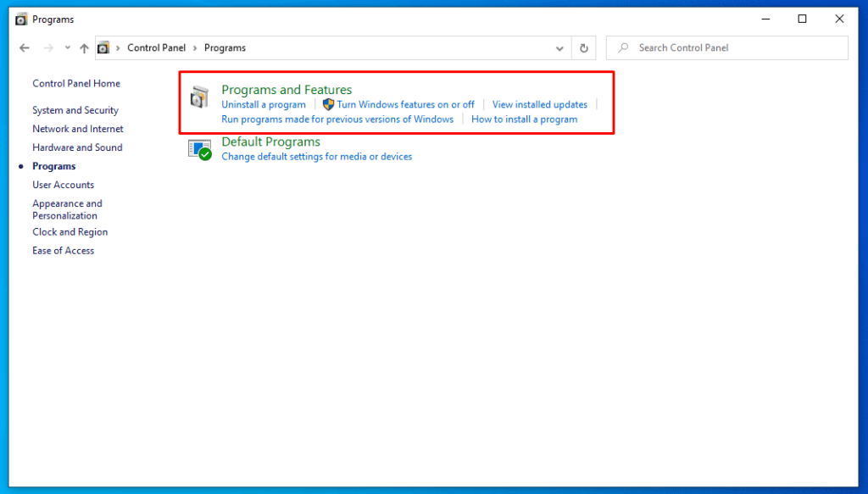Open Run programs made for previous versions

(337, 119)
